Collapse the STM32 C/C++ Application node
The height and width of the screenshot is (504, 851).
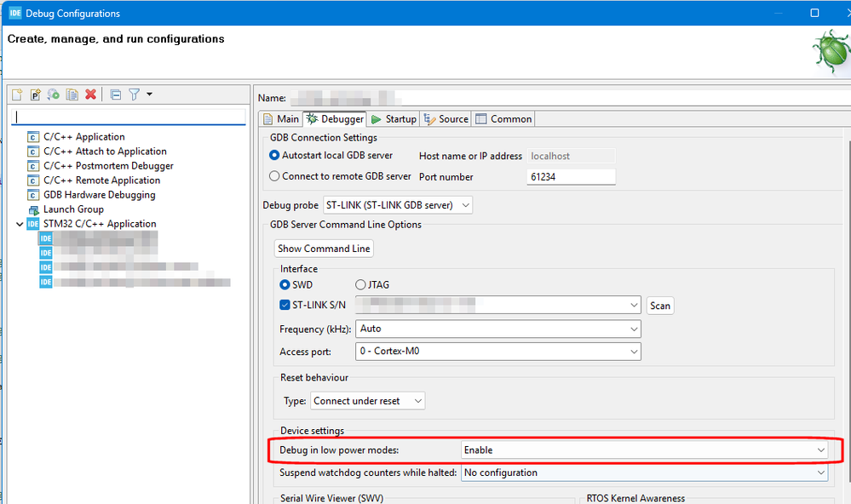[20, 224]
